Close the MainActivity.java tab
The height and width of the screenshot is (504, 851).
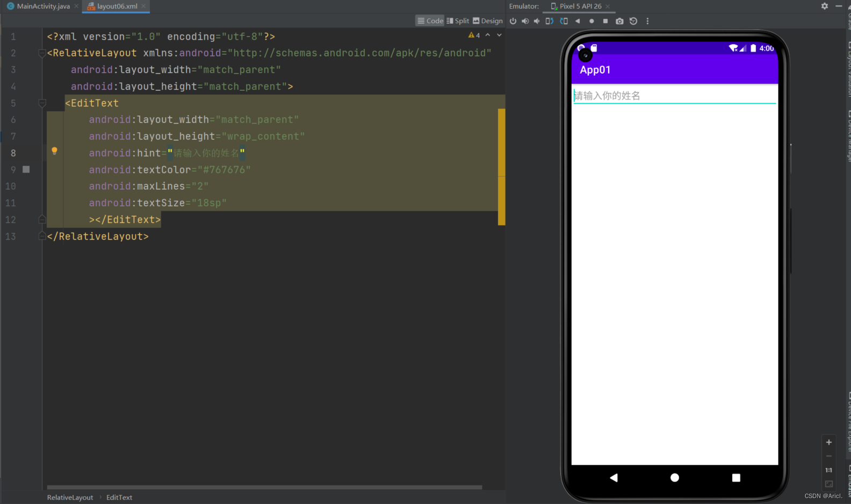[76, 6]
